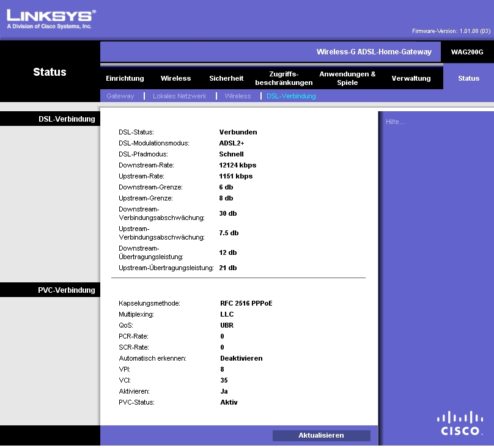Screen dimensions: 494x448
Task: Switch to the Sicherheit tab
Action: pos(226,78)
